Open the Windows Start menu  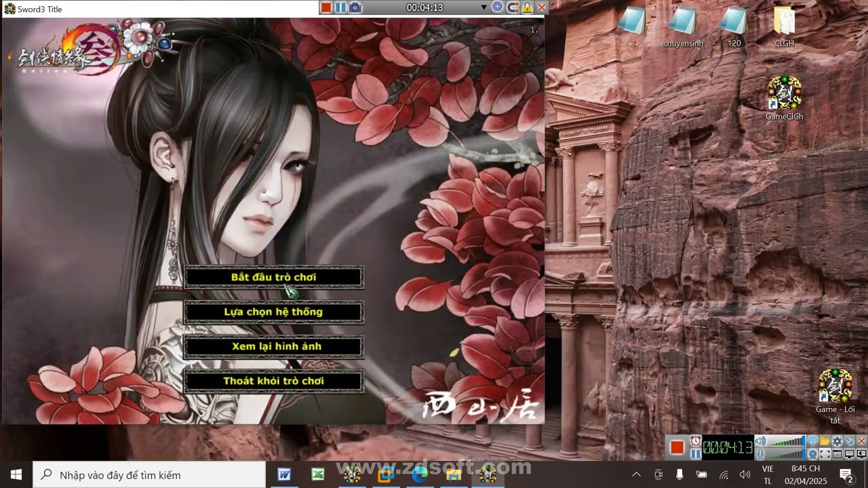coord(16,474)
